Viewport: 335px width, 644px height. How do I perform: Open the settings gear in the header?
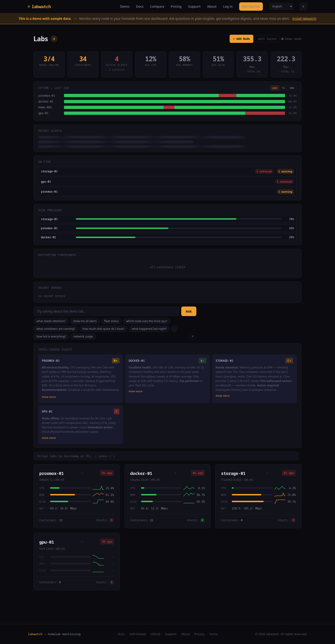(303, 7)
